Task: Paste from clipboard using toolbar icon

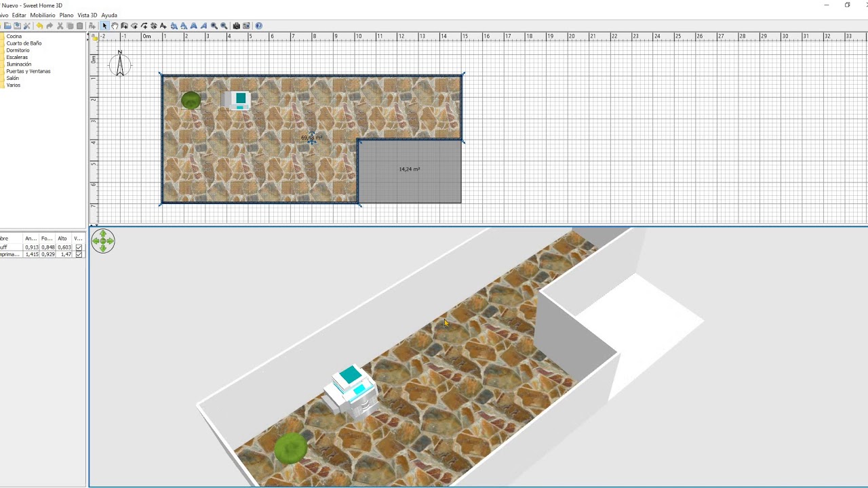Action: (x=79, y=26)
